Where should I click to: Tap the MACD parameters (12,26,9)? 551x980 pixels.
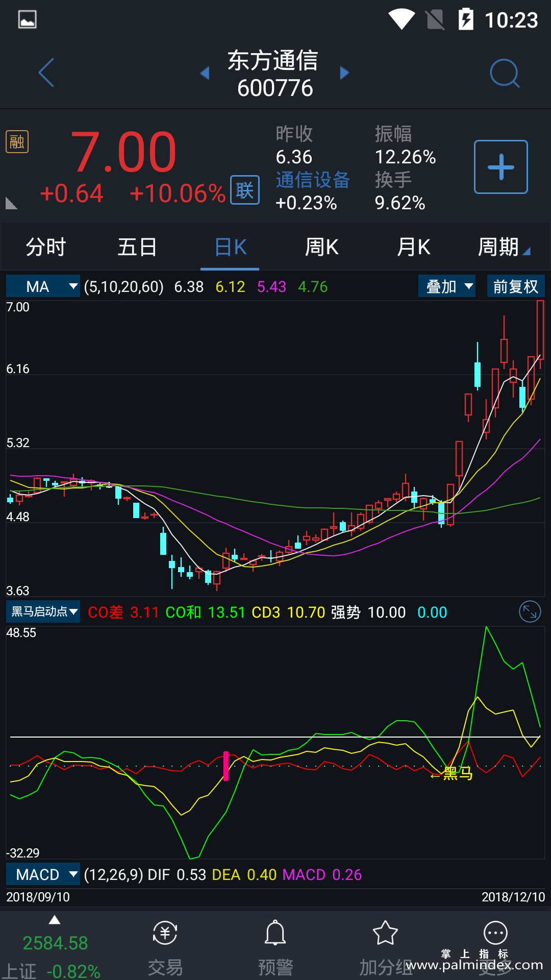click(x=113, y=875)
